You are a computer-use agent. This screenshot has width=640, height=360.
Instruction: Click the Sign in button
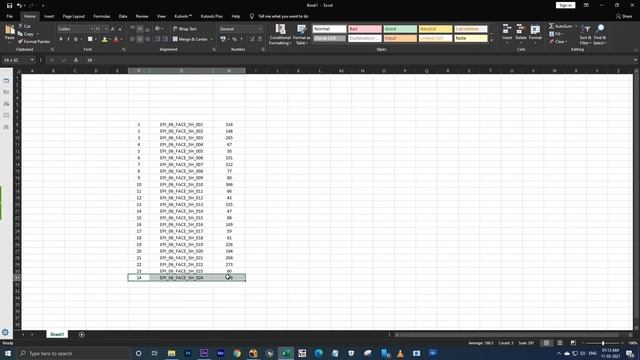(565, 5)
